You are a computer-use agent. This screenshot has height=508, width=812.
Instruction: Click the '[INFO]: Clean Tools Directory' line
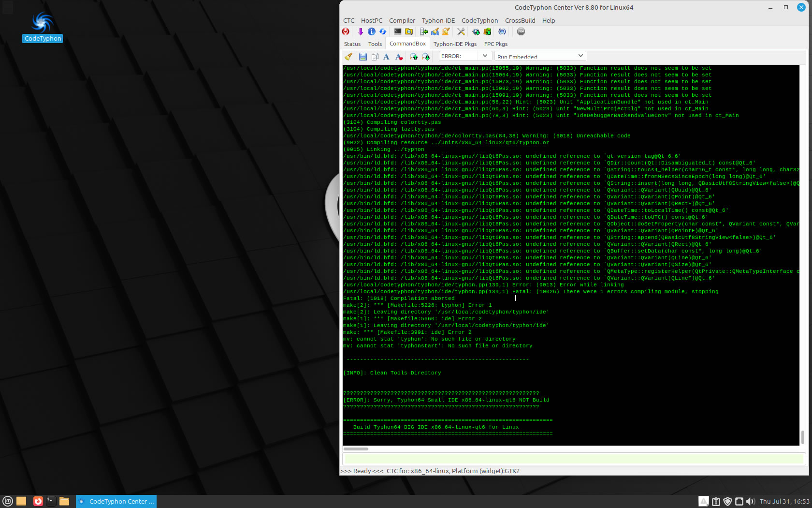point(392,373)
